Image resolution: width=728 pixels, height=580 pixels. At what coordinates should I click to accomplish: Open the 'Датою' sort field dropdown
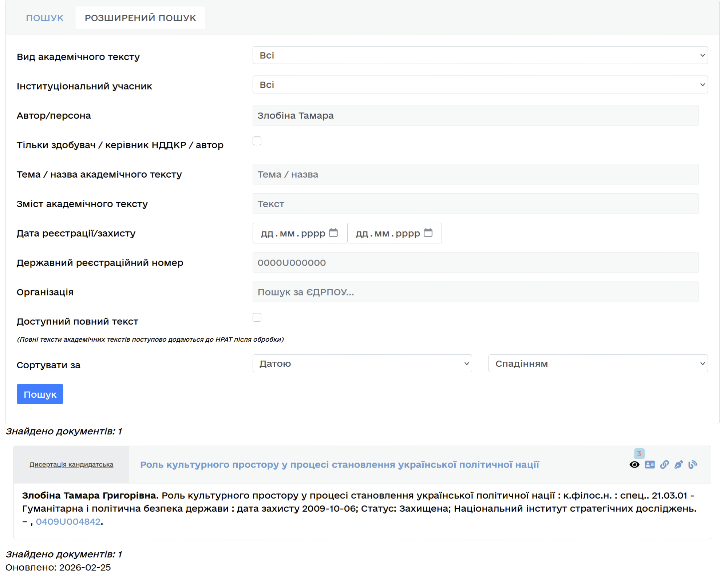(362, 364)
